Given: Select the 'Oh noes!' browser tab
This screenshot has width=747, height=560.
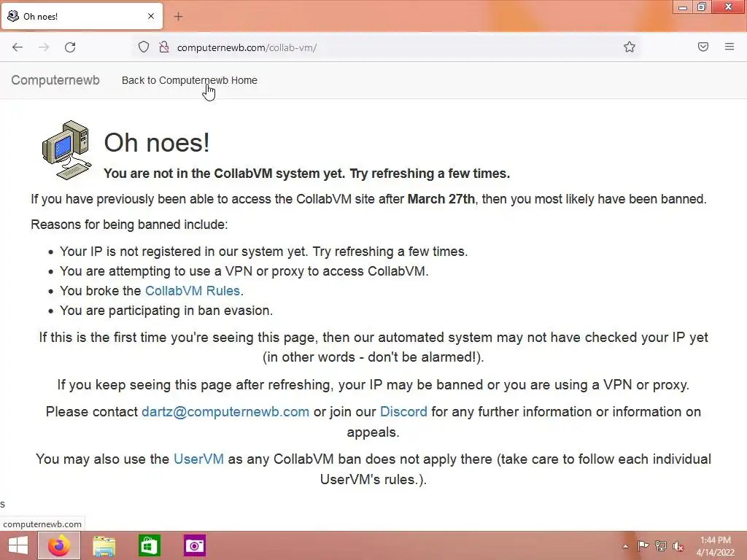Looking at the screenshot, I should tap(82, 16).
